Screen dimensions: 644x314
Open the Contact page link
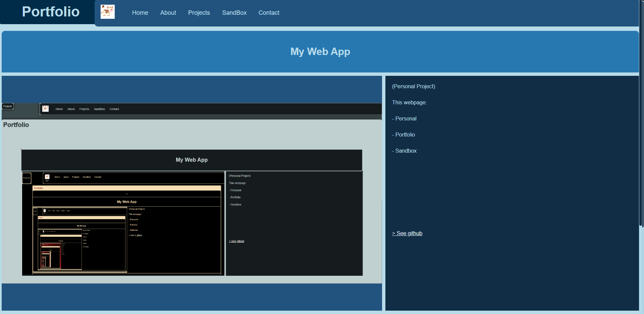(x=269, y=13)
